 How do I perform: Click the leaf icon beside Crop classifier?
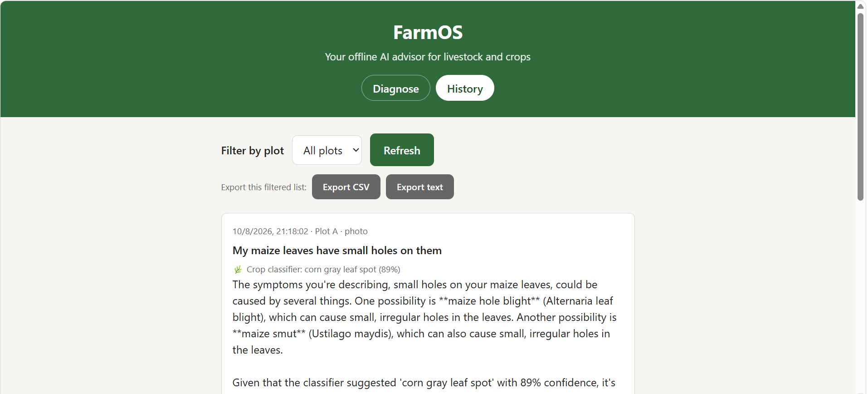(x=238, y=270)
